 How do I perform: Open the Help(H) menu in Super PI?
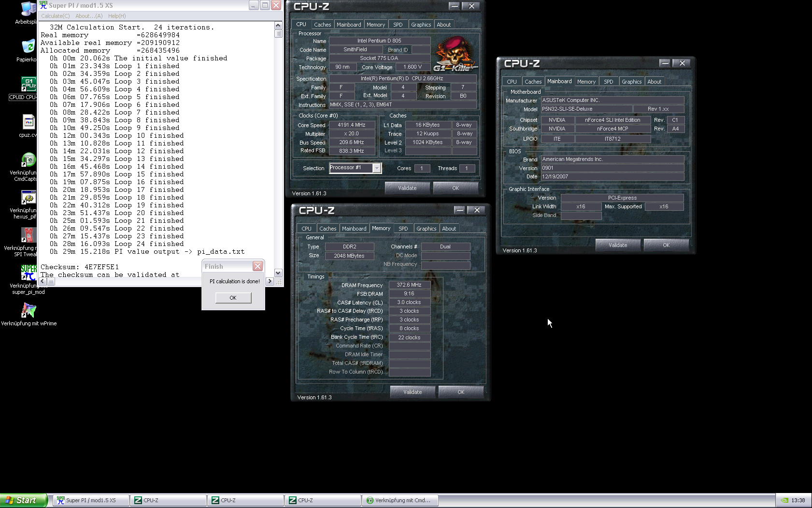tap(117, 16)
